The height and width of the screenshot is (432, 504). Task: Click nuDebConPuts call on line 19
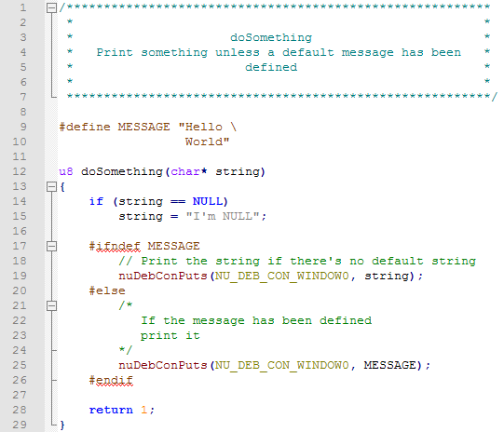click(163, 276)
